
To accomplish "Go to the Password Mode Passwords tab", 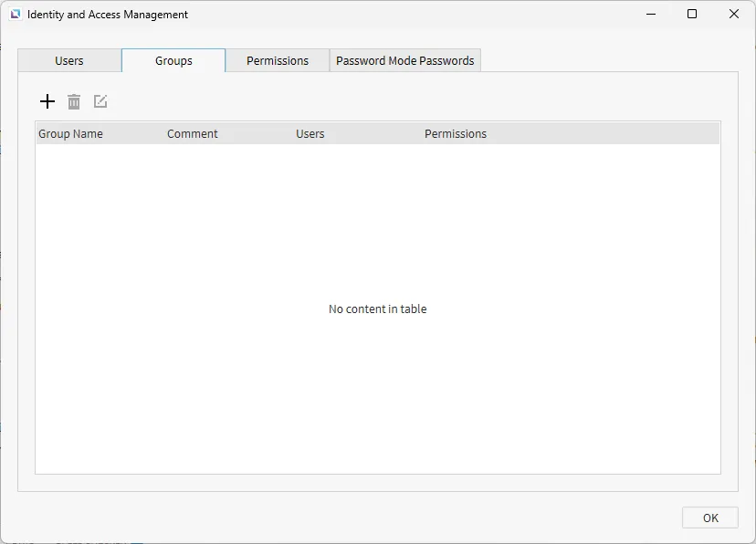I will tap(405, 61).
